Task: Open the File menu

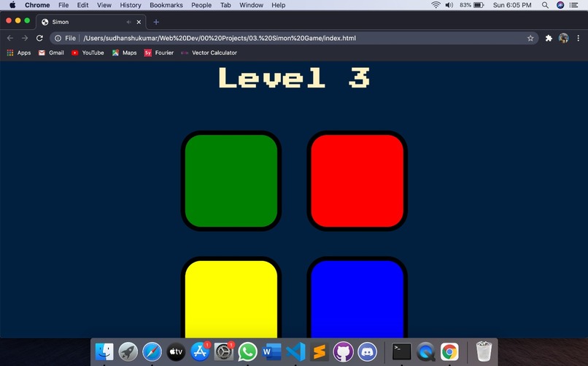Action: pos(63,5)
